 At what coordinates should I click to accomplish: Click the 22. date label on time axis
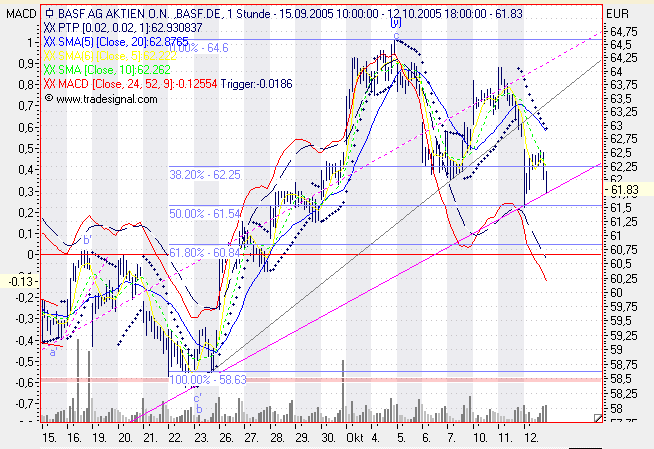coord(176,438)
